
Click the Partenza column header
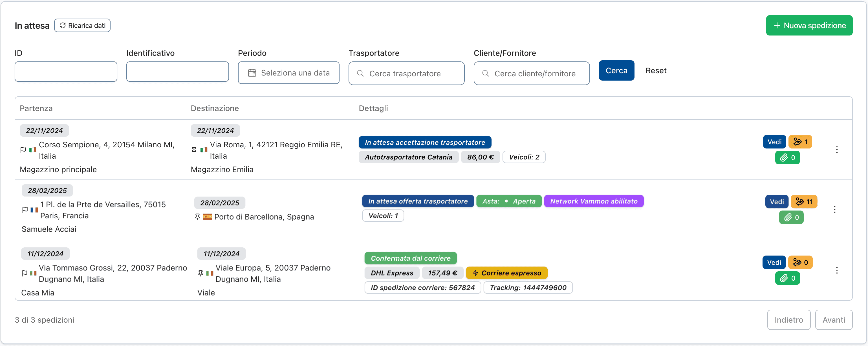[x=36, y=108]
